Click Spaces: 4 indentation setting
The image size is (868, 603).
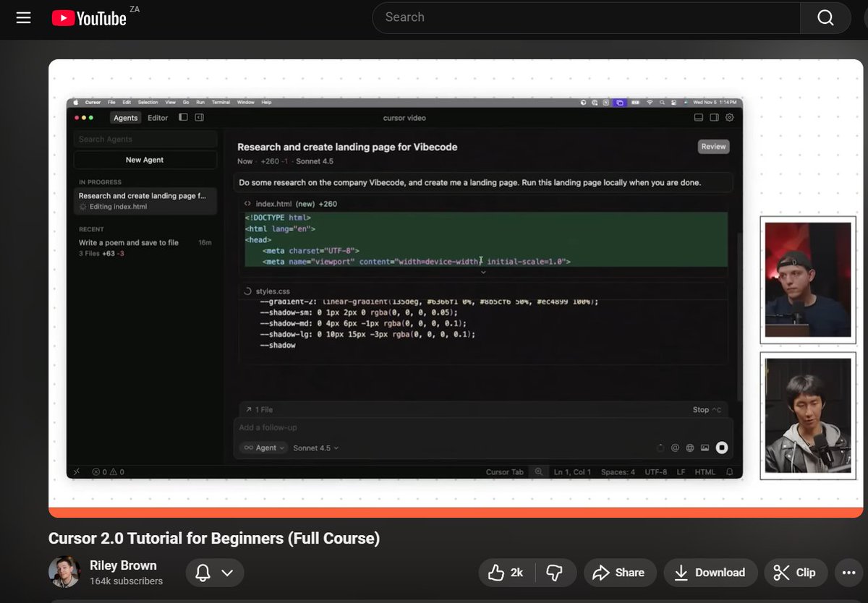coord(618,471)
